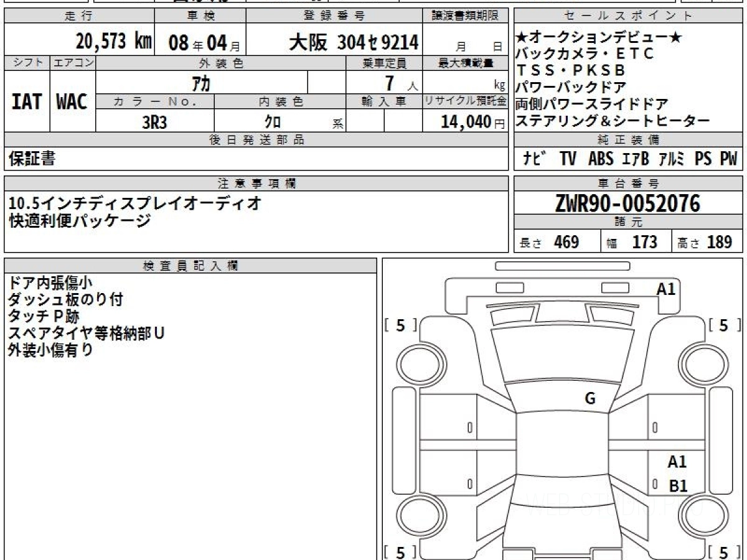The height and width of the screenshot is (560, 747).
Task: Select the color number 3R3
Action: pyautogui.click(x=154, y=122)
